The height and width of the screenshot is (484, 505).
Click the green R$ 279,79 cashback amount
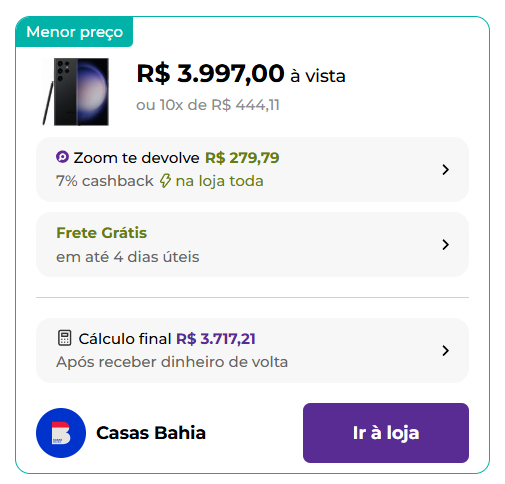pos(242,158)
